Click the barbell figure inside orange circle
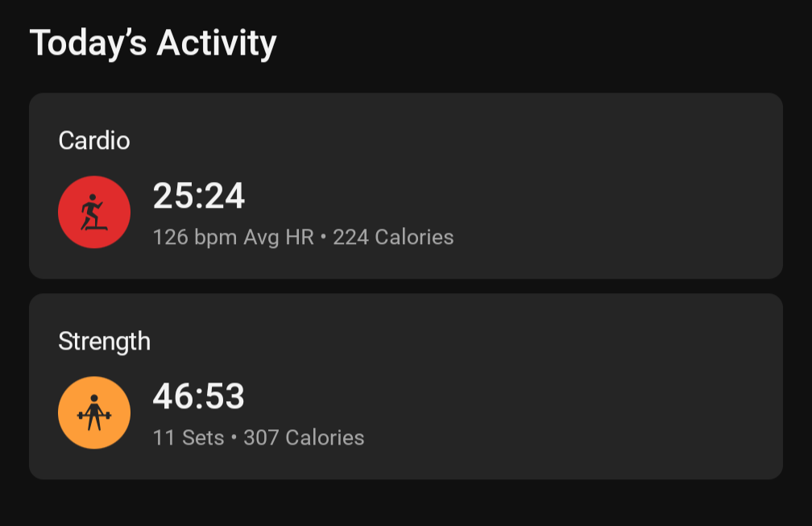This screenshot has width=812, height=526. (x=94, y=412)
